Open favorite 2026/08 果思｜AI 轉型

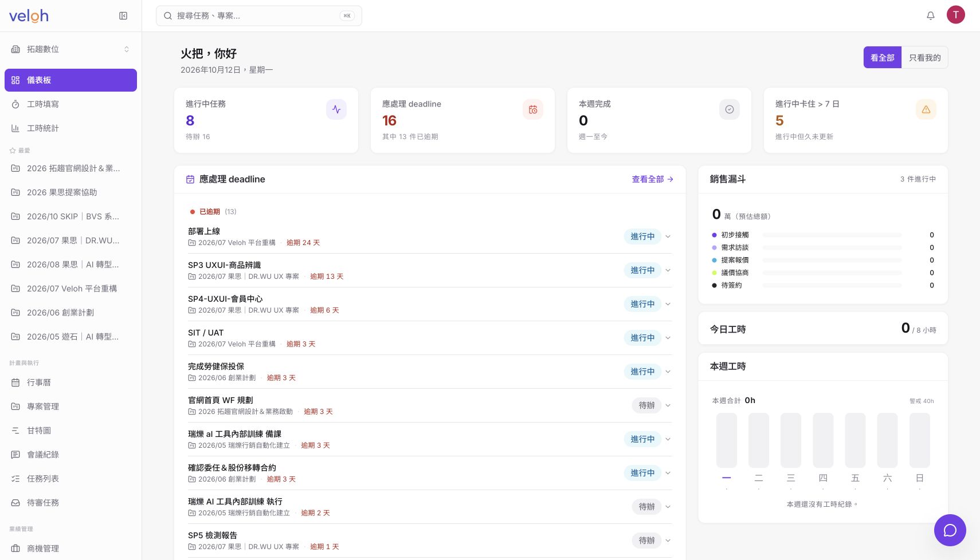click(70, 265)
